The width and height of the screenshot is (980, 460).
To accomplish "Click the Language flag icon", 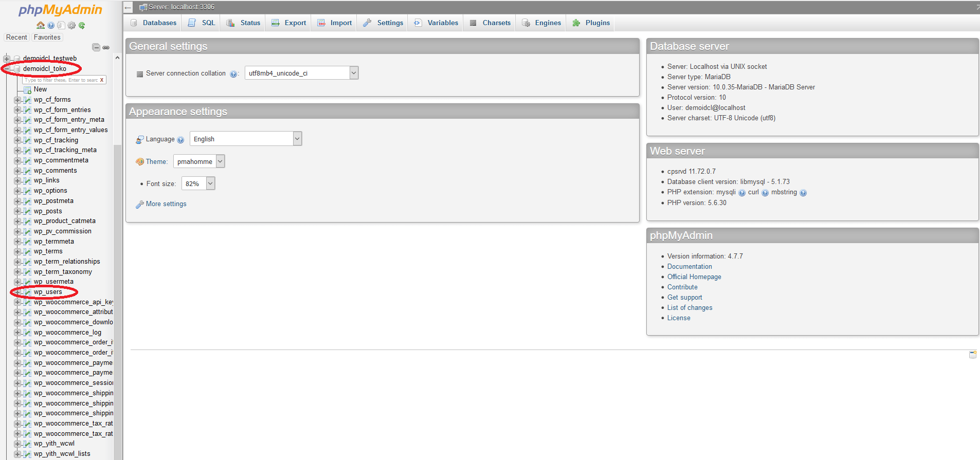I will [140, 140].
